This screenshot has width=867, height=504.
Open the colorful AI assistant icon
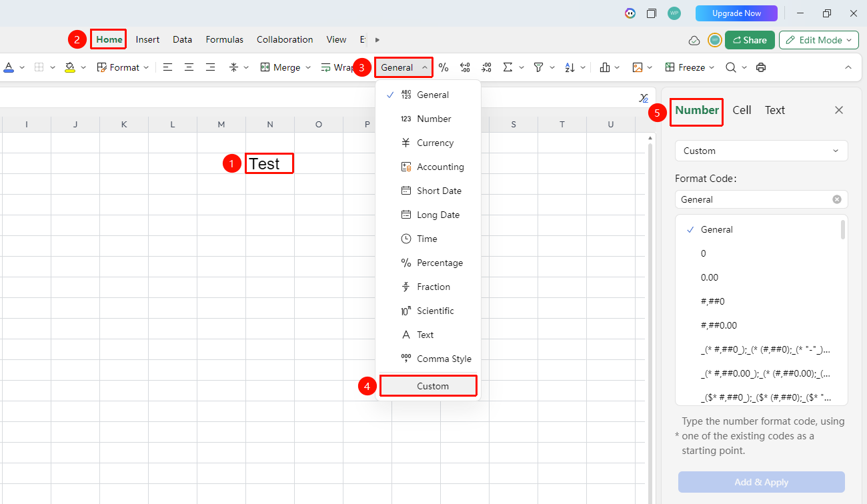click(630, 13)
